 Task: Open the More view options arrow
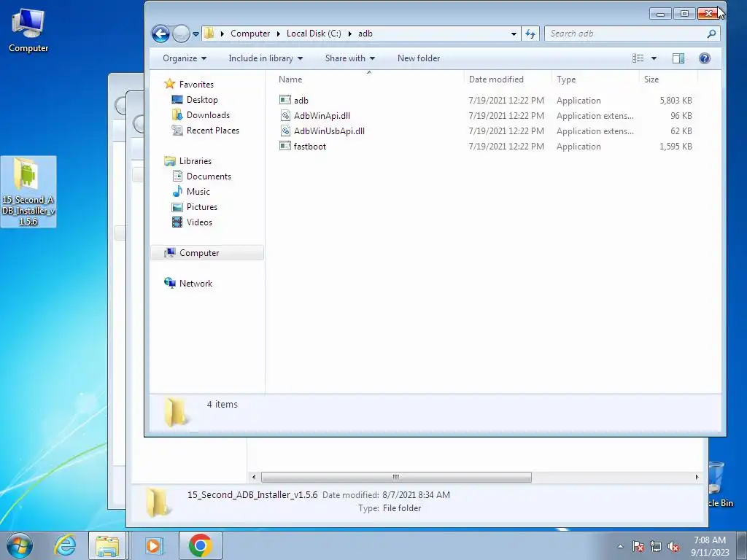coord(654,58)
